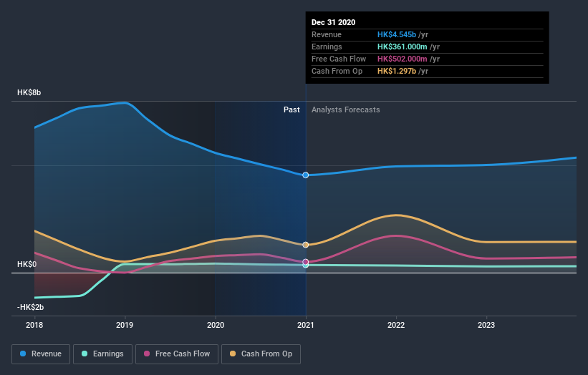Click the HK$8b y-axis label
This screenshot has width=588, height=375.
(29, 92)
